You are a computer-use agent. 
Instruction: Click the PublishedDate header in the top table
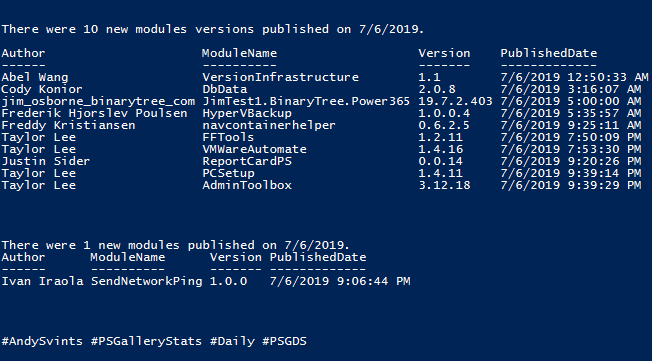549,53
